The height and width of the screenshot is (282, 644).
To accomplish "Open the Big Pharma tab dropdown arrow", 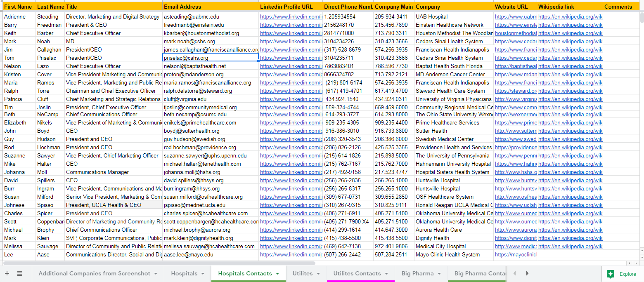I will click(439, 274).
